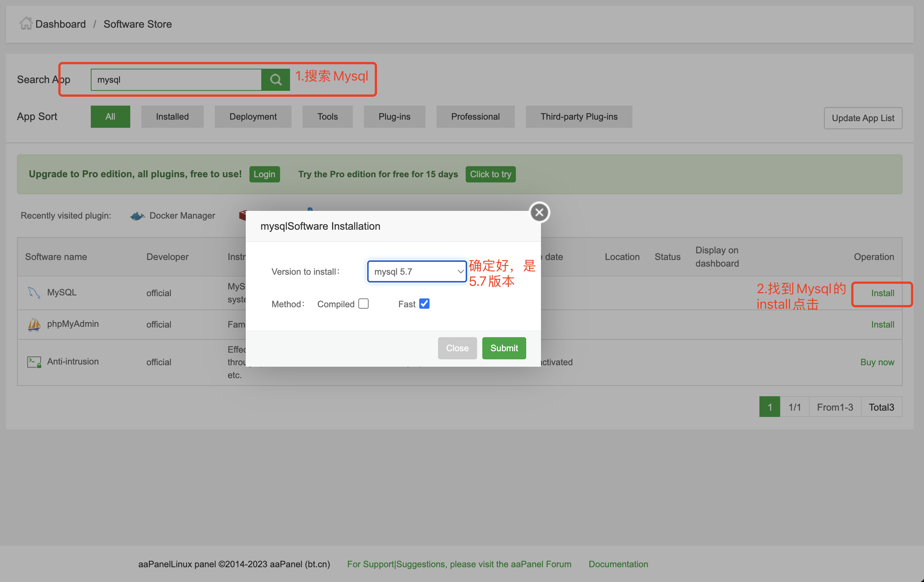Click the Anti-intrusion software name
Screen dimensions: 924x582
coord(73,362)
